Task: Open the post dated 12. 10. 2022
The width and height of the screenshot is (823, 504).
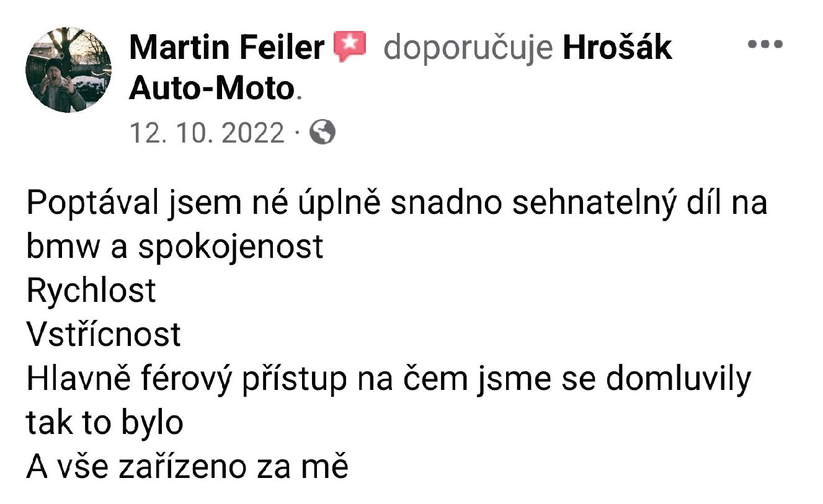Action: tap(206, 133)
